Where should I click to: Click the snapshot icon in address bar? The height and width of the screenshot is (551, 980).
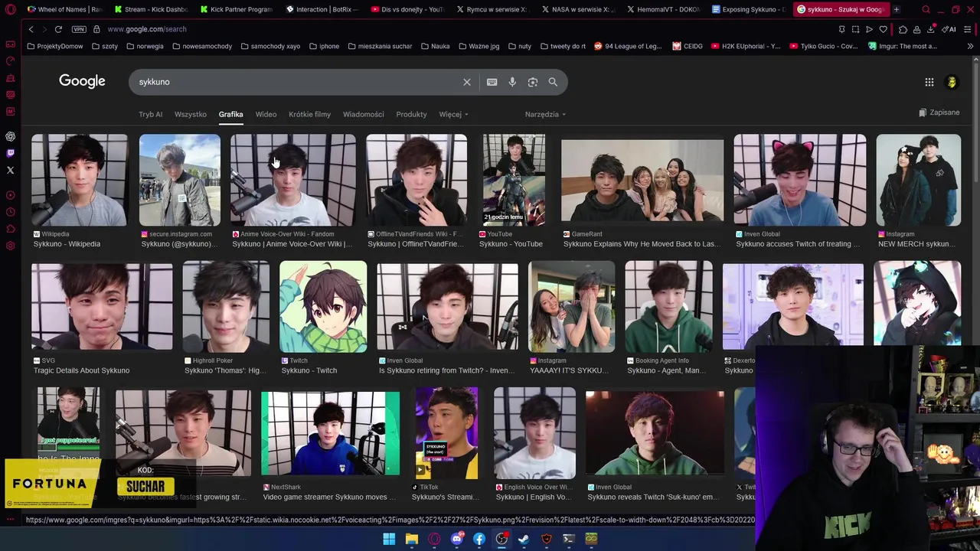[x=855, y=29]
